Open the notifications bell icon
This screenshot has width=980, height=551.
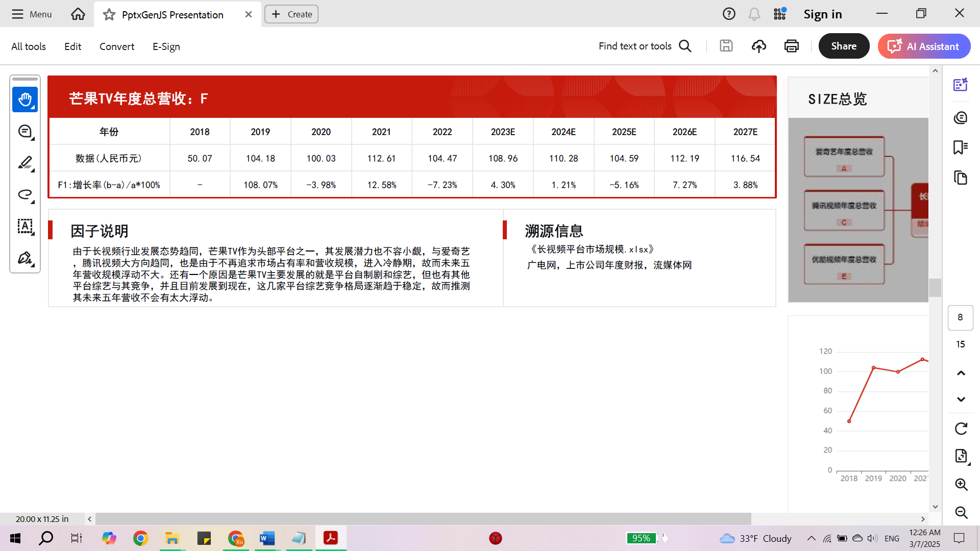[754, 14]
